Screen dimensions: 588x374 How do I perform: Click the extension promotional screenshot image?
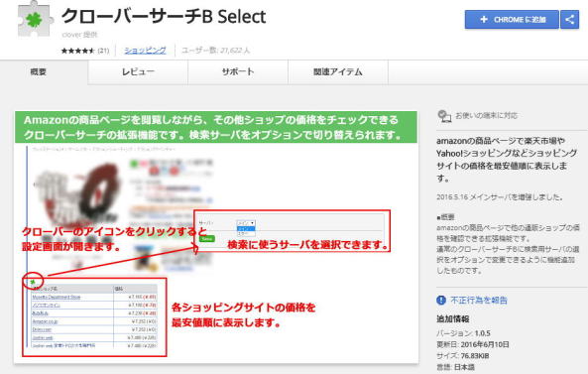216,237
